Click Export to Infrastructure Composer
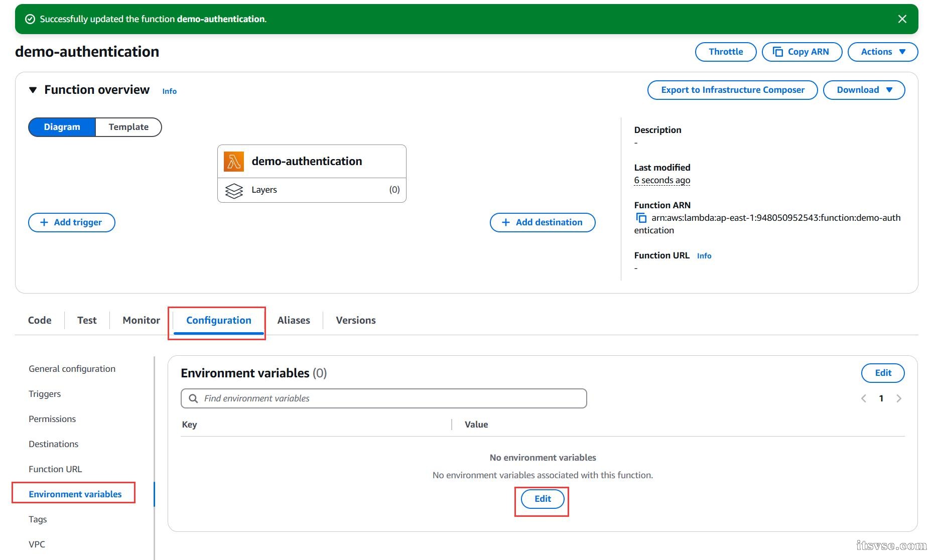Viewport: 932px width, 560px height. 732,90
